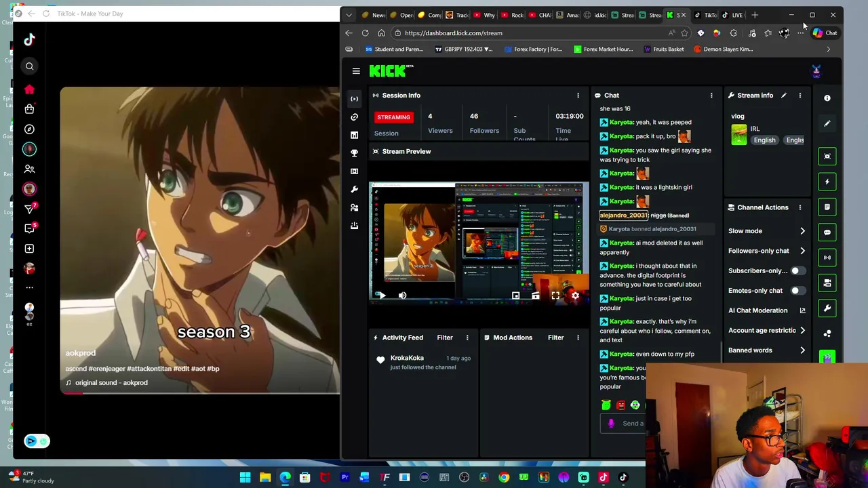Screen dimensions: 868x488
Task: Open Edge Copilot Chat button
Action: (825, 33)
